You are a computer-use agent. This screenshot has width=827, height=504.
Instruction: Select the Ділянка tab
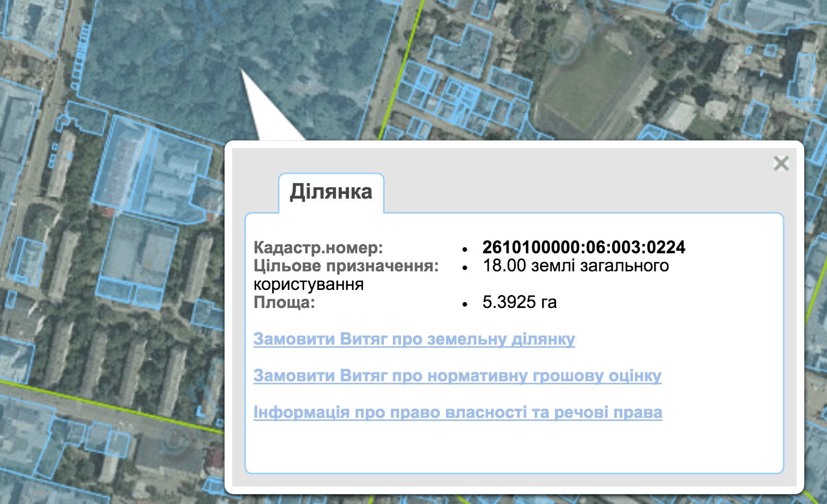[331, 192]
